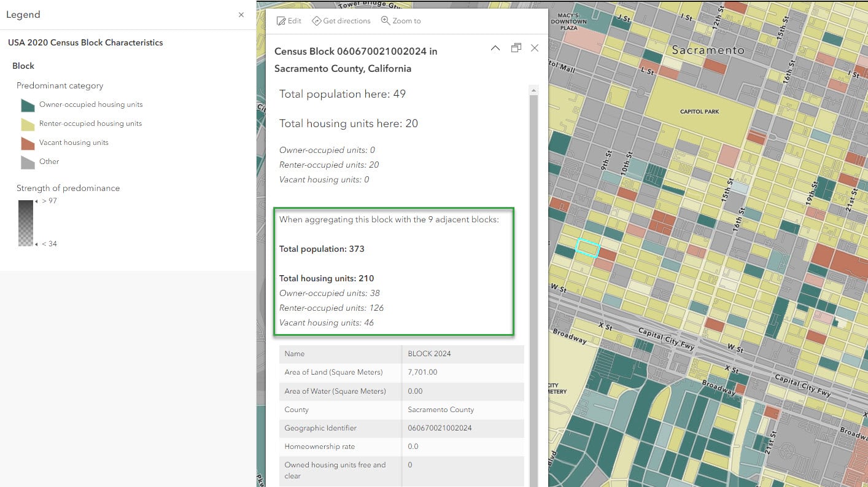Click the Vacant housing units swatch

pos(28,143)
